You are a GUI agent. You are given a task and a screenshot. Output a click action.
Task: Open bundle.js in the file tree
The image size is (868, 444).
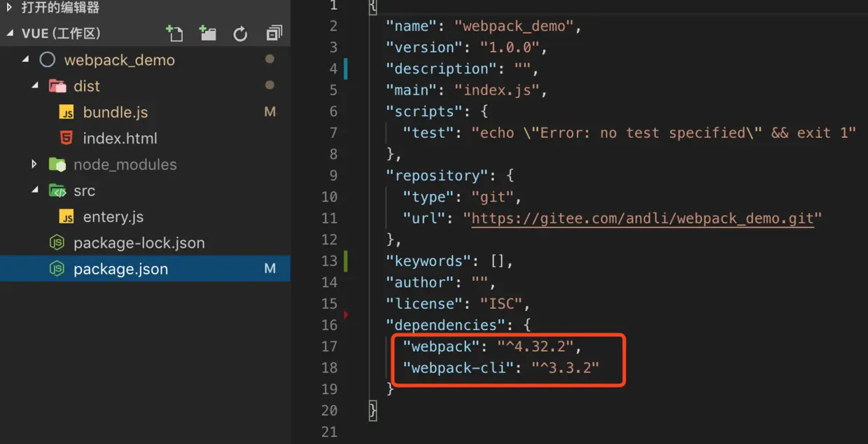(115, 112)
